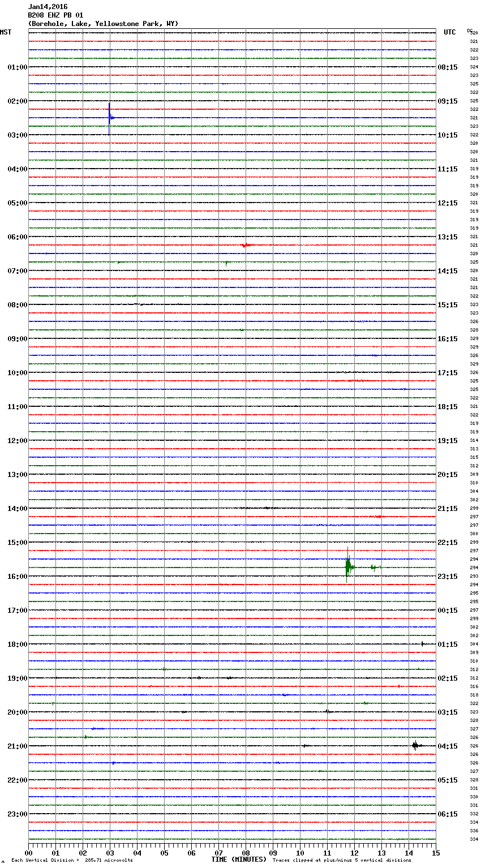The image size is (481, 868).
Task: Select the 08:00 MST time label
Action: (18, 305)
